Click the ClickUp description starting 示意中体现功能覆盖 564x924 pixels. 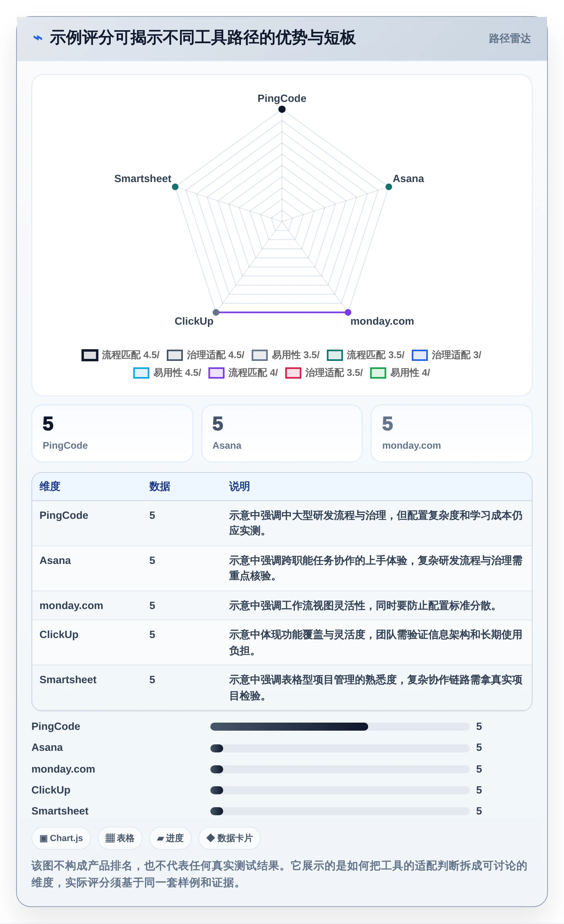[x=375, y=642]
